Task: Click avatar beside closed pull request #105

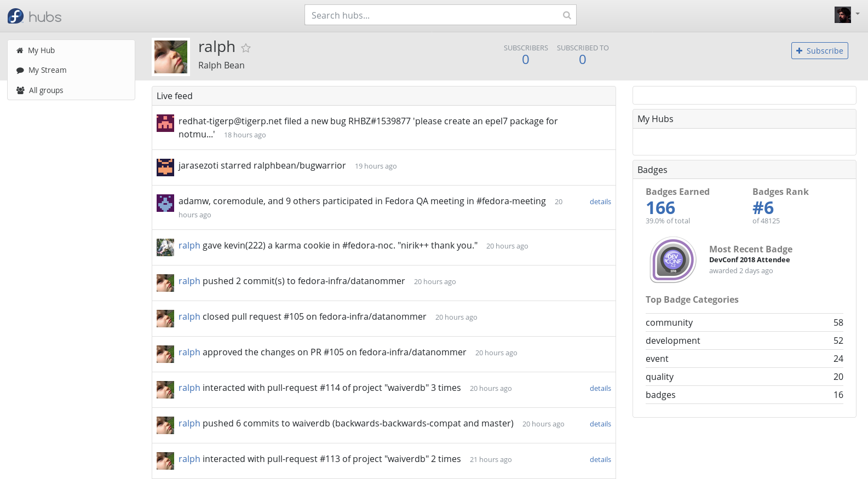Action: pos(165,319)
